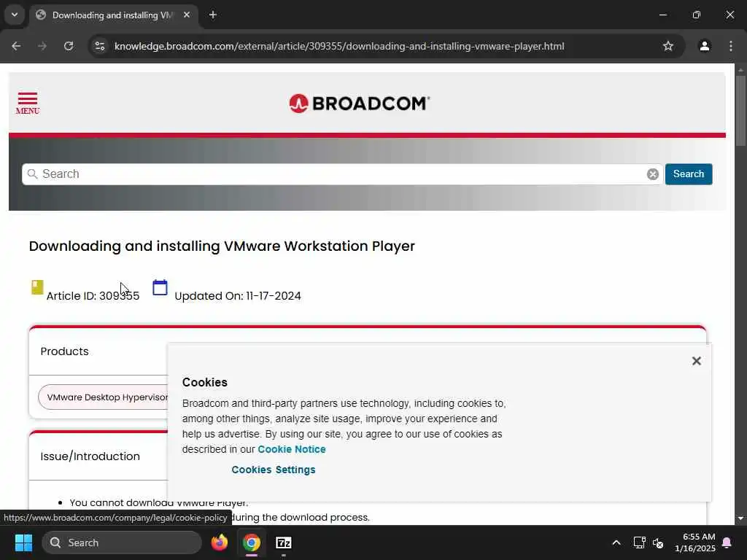Click the Article ID: 309355 text
This screenshot has height=560, width=747.
click(x=93, y=296)
